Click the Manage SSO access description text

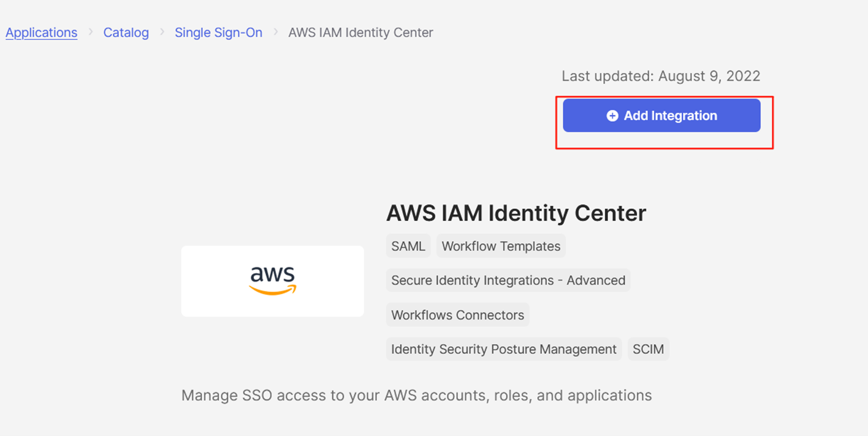pos(417,396)
